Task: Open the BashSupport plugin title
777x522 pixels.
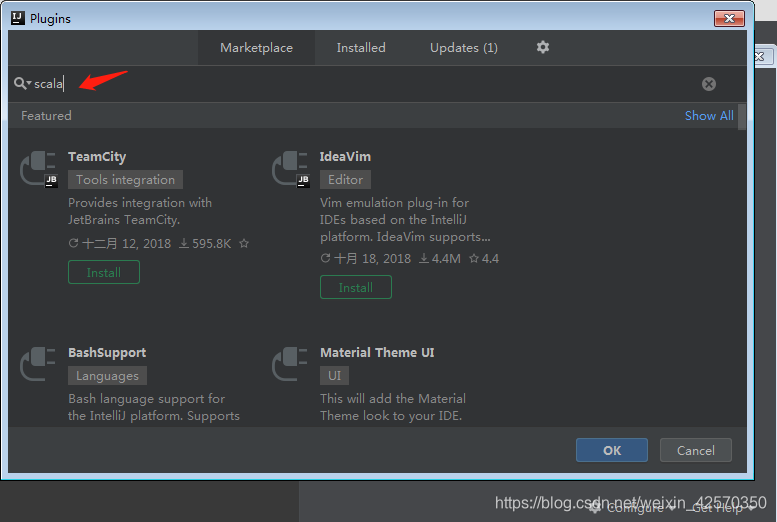Action: pos(107,352)
